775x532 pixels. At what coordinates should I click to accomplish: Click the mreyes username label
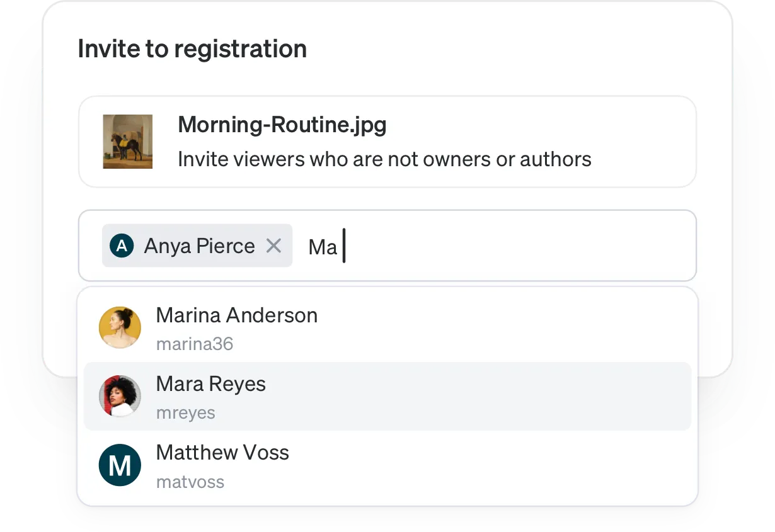pos(186,413)
